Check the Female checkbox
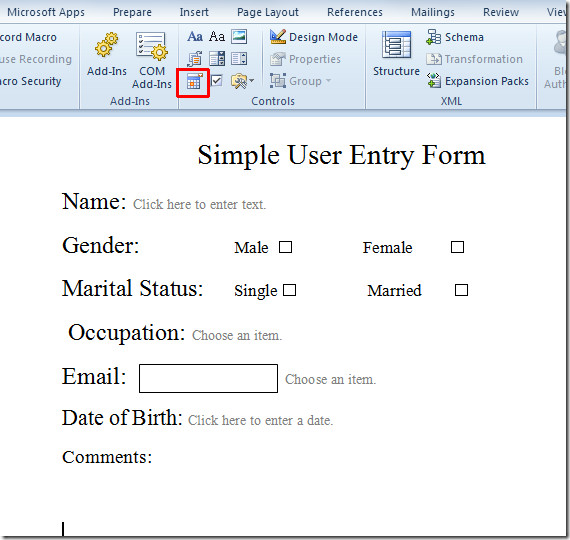The height and width of the screenshot is (540, 570). coord(457,247)
